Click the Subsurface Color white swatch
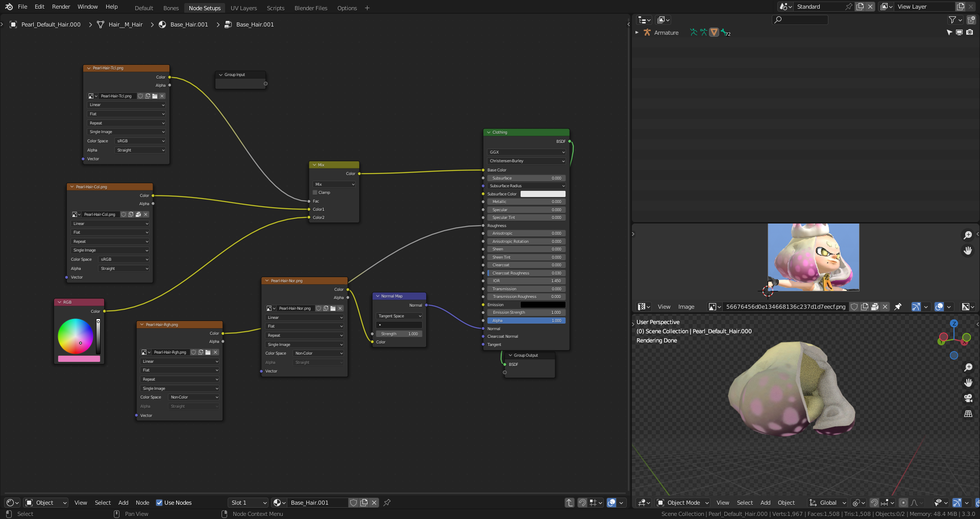Screen dimensions: 980x519 point(543,194)
